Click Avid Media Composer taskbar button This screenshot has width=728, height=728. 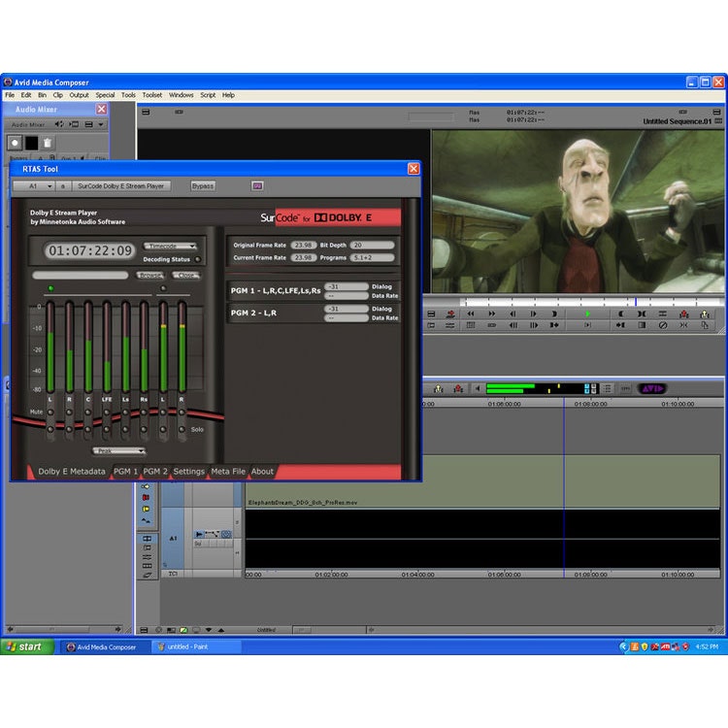point(106,646)
